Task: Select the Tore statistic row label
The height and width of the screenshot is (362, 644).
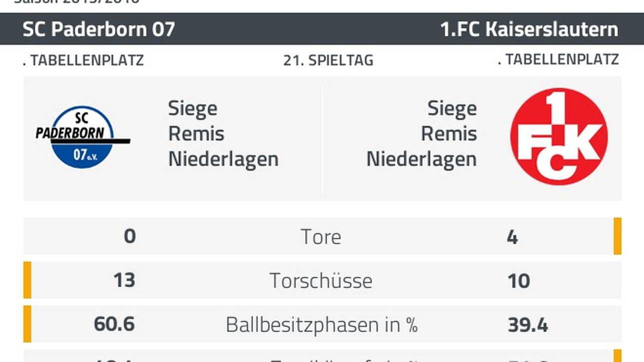Action: (321, 237)
